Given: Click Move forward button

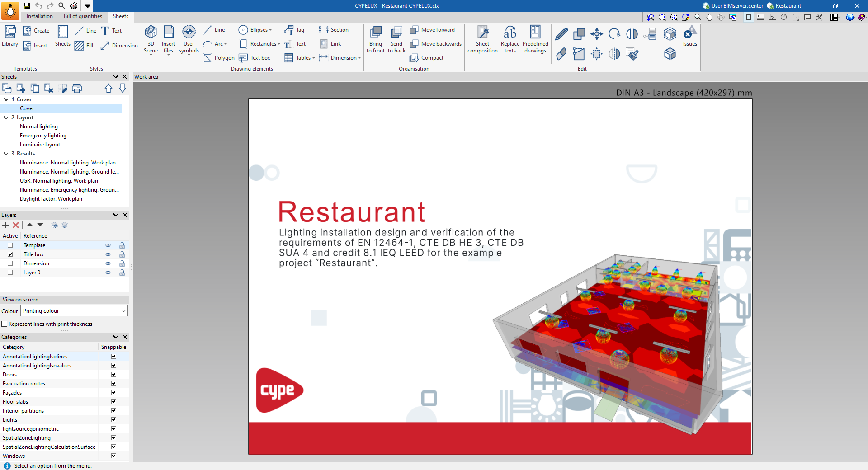Looking at the screenshot, I should point(432,30).
